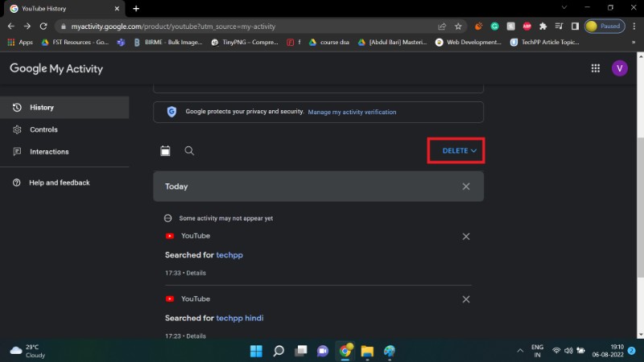Screen dimensions: 644x362
Task: Open Windows Start menu in taskbar
Action: (256, 351)
